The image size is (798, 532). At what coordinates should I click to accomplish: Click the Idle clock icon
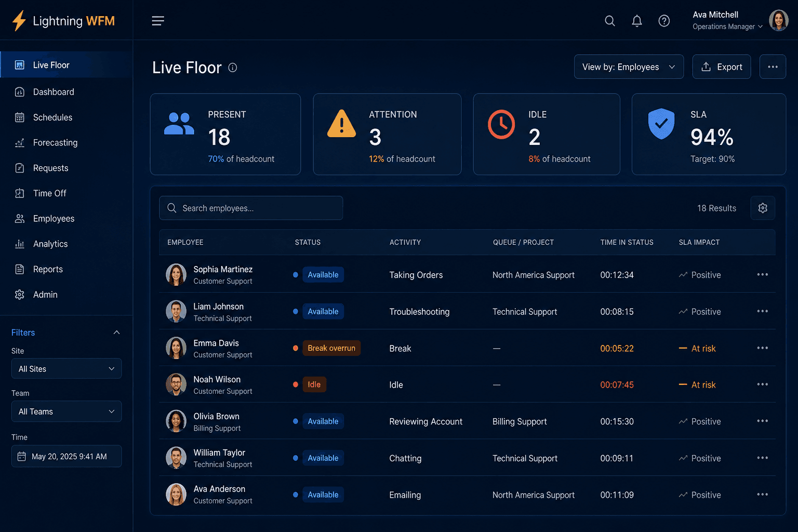501,124
